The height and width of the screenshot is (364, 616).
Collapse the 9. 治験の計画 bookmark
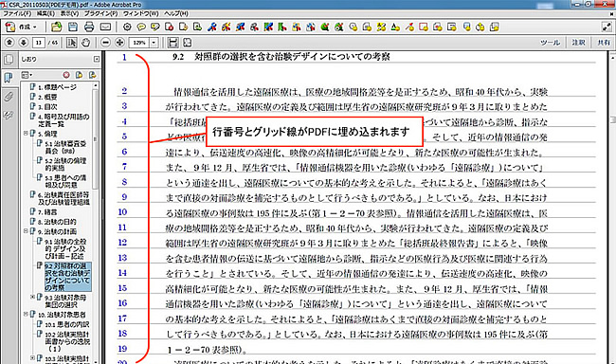point(26,231)
